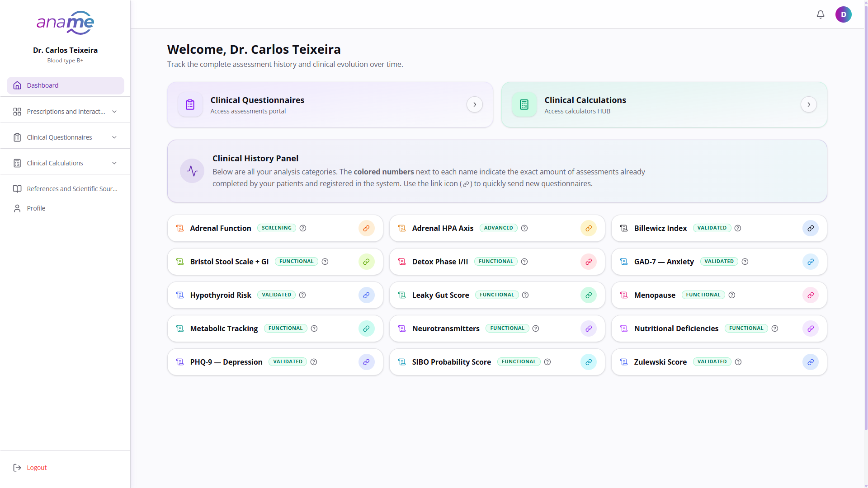Viewport: 868px width, 488px height.
Task: Open Clinical Calculations card arrow
Action: point(809,104)
